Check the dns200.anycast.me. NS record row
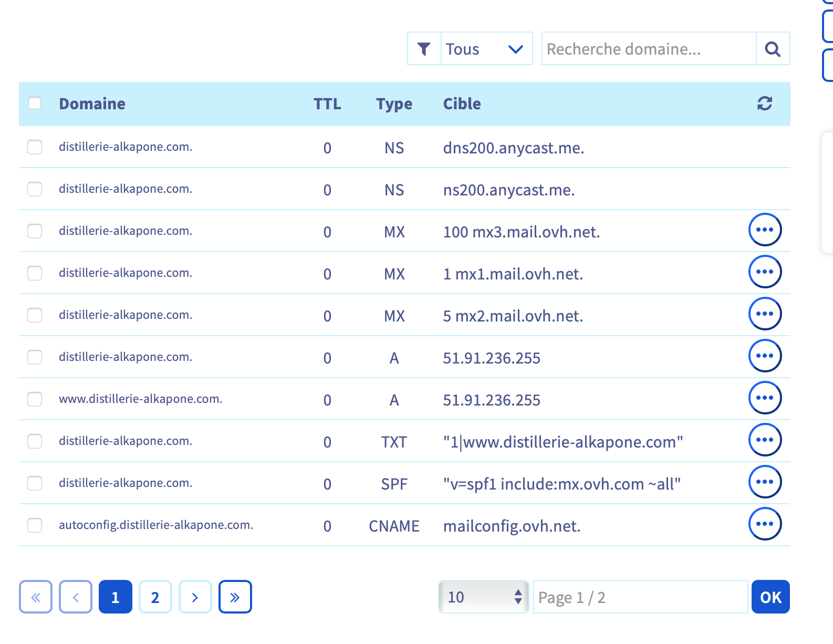This screenshot has height=644, width=833. tap(35, 147)
